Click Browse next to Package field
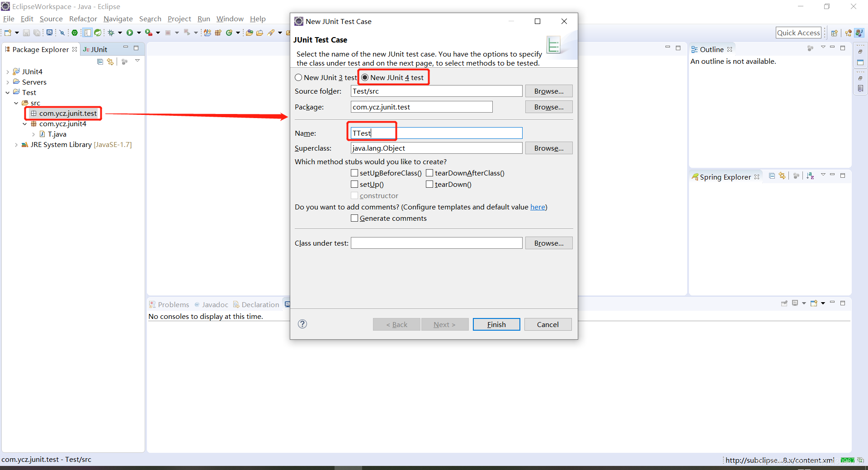Viewport: 868px width, 470px height. pos(549,107)
